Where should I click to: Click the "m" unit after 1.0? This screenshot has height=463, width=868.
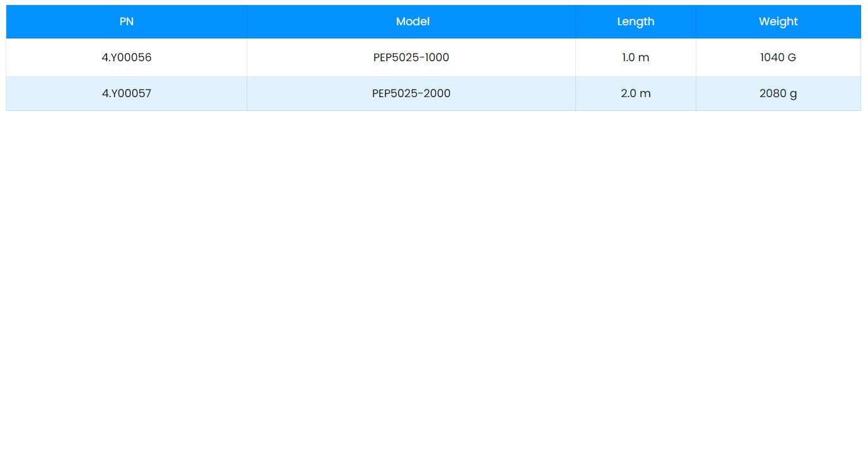coord(643,57)
